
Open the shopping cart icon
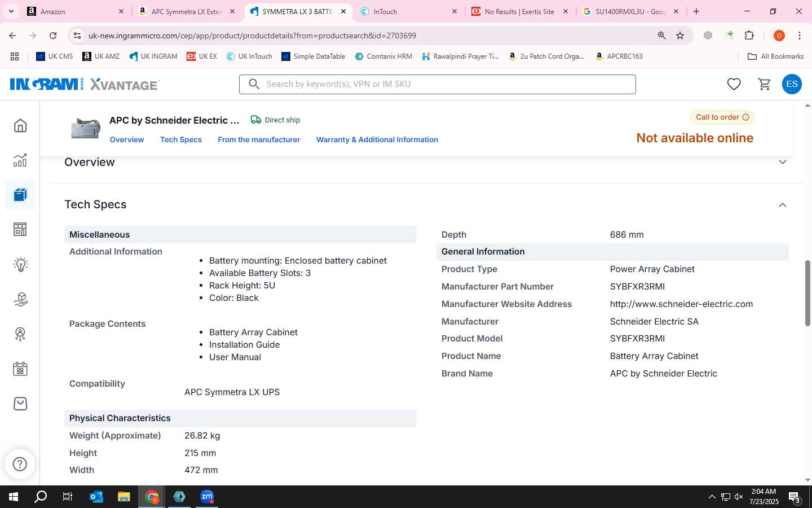[x=765, y=84]
